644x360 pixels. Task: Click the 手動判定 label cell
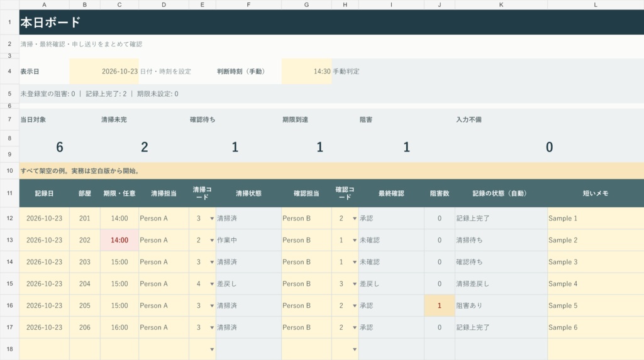pos(346,72)
